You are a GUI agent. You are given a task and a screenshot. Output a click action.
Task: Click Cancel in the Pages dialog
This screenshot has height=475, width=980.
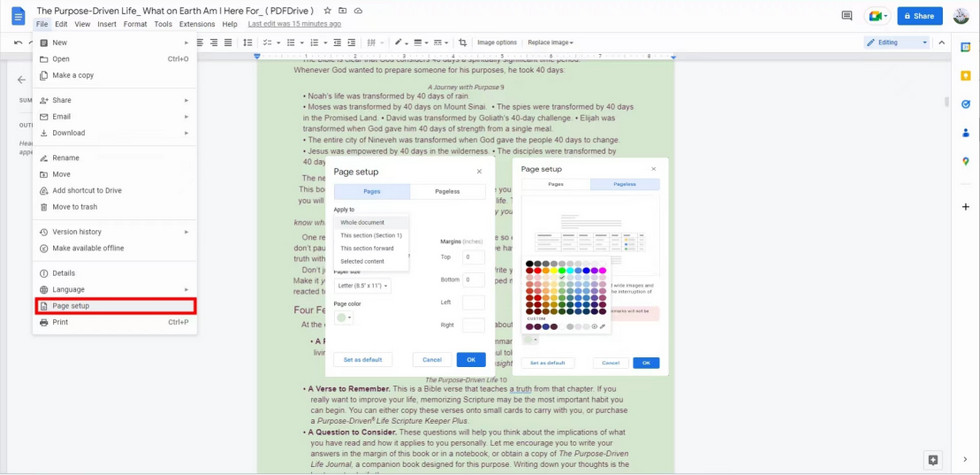pyautogui.click(x=432, y=359)
